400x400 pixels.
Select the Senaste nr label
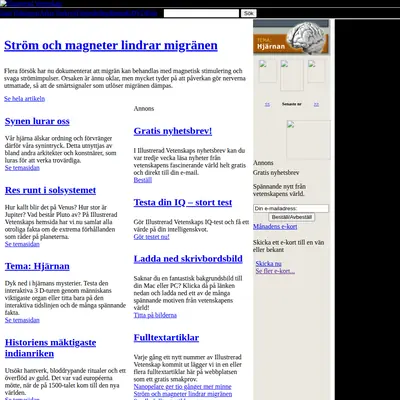click(292, 104)
